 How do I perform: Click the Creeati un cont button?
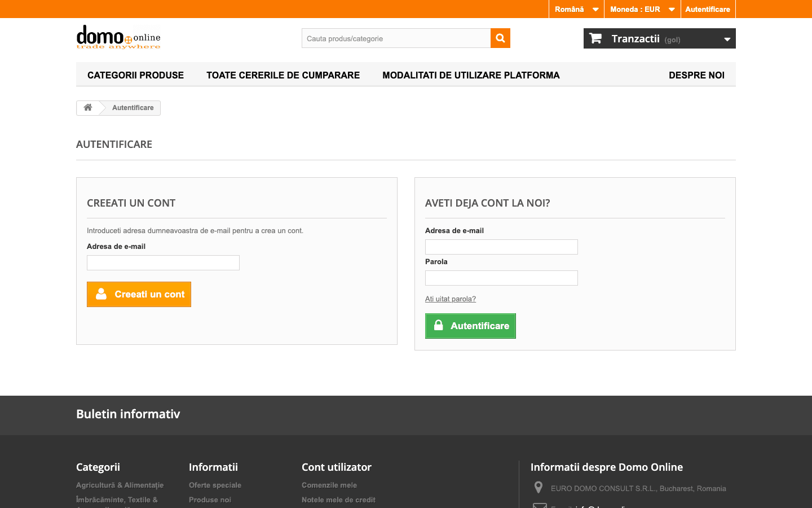pos(139,294)
